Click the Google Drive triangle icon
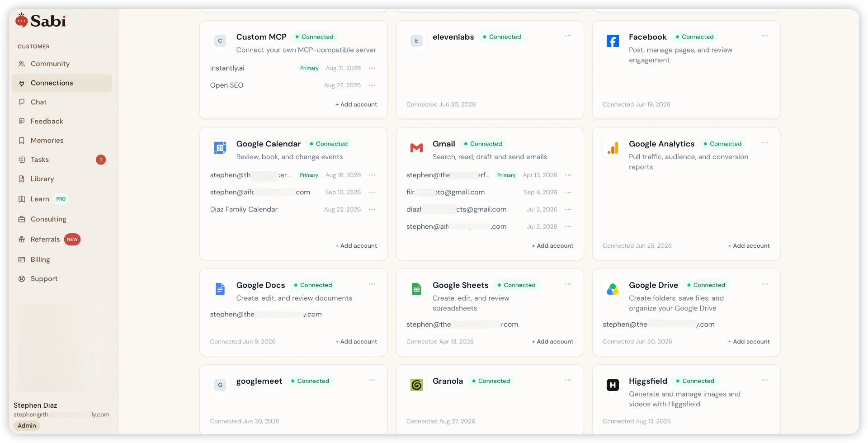Viewport: 868px width, 443px height. [x=613, y=289]
